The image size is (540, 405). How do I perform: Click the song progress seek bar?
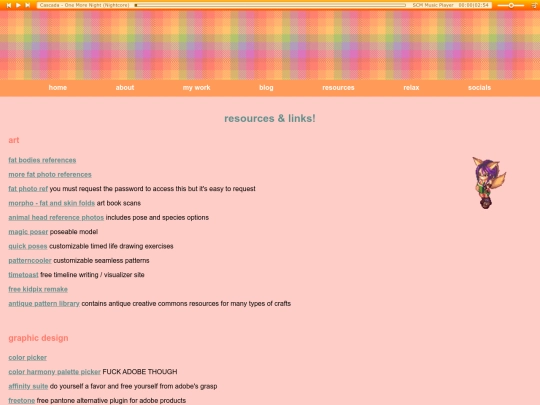270,5
